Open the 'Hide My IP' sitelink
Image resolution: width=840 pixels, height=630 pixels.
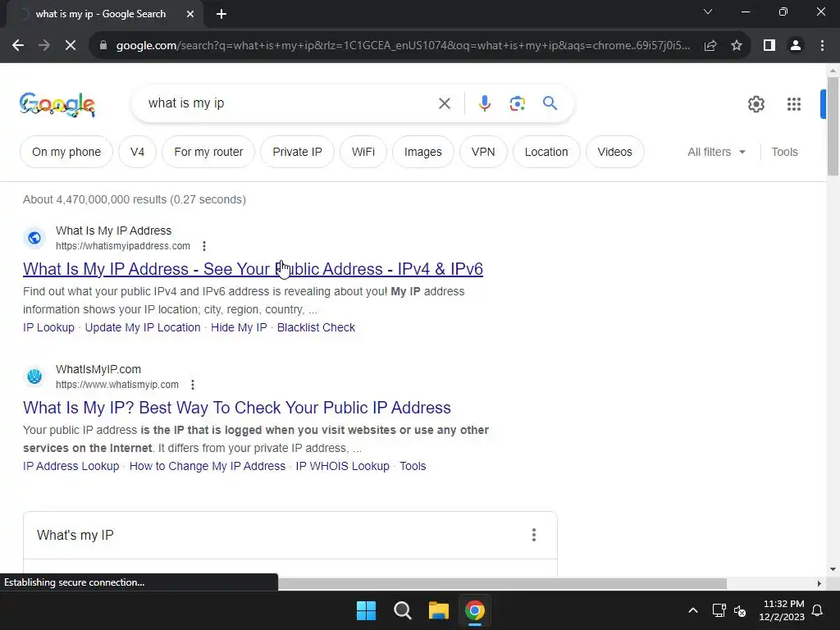pos(239,327)
